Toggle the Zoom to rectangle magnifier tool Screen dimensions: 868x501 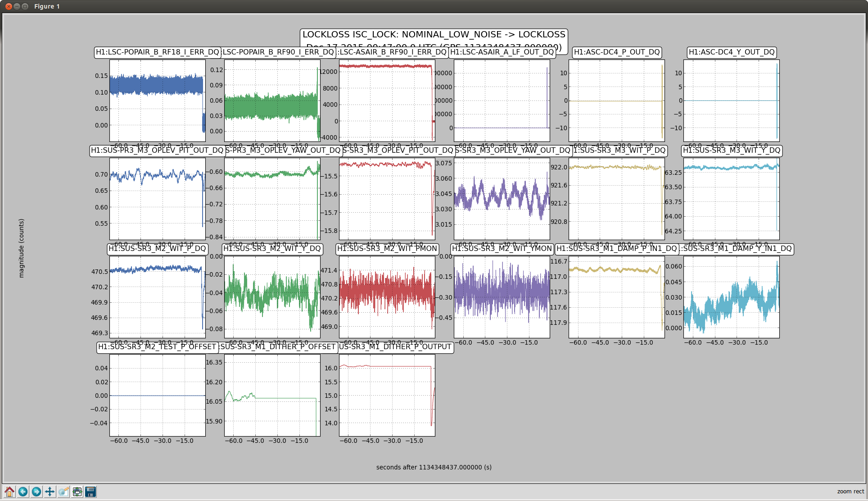point(63,492)
